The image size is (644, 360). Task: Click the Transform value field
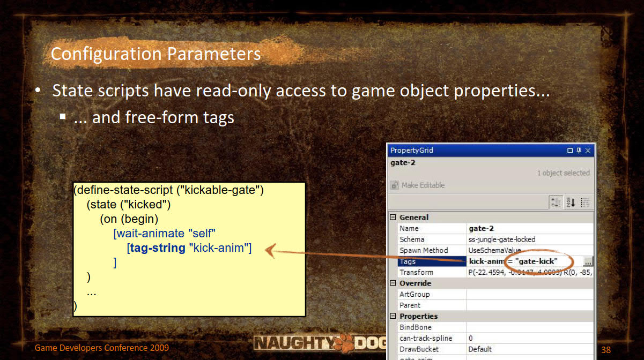click(x=529, y=272)
